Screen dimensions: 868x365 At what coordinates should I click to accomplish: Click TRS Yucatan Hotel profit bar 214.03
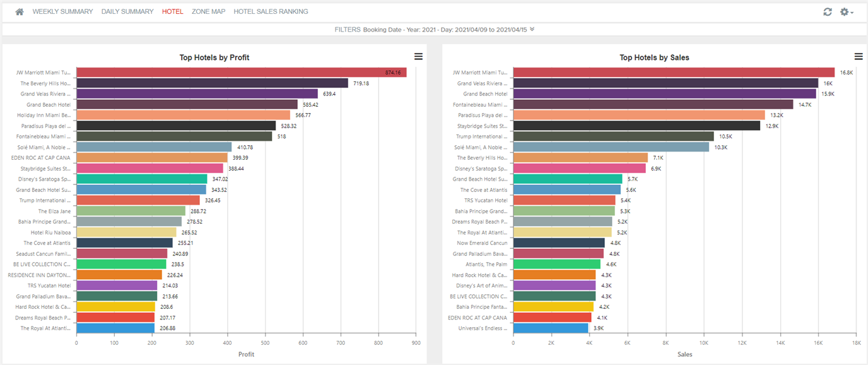coord(117,285)
